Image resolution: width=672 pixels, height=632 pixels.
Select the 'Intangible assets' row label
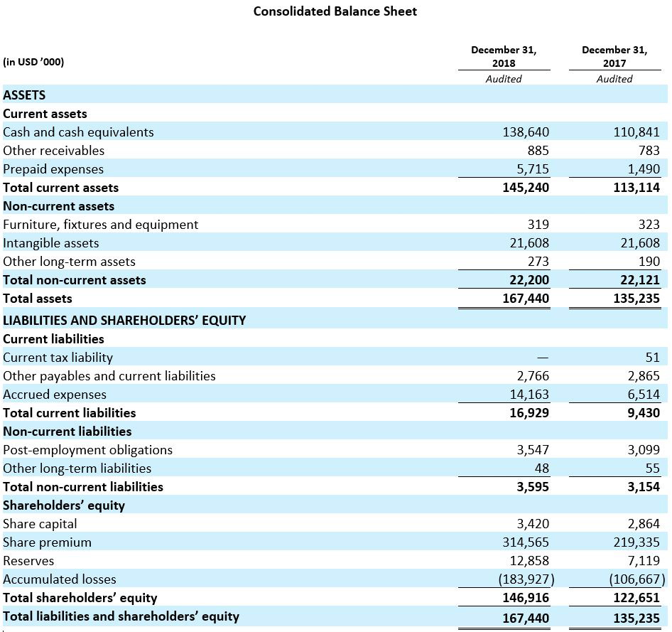pos(51,243)
